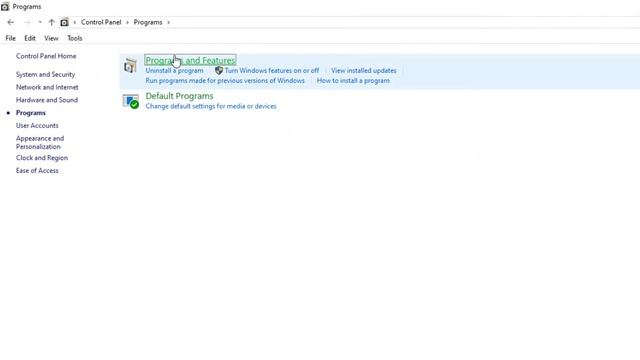640x360 pixels.
Task: Click Uninstall a program
Action: pos(174,71)
